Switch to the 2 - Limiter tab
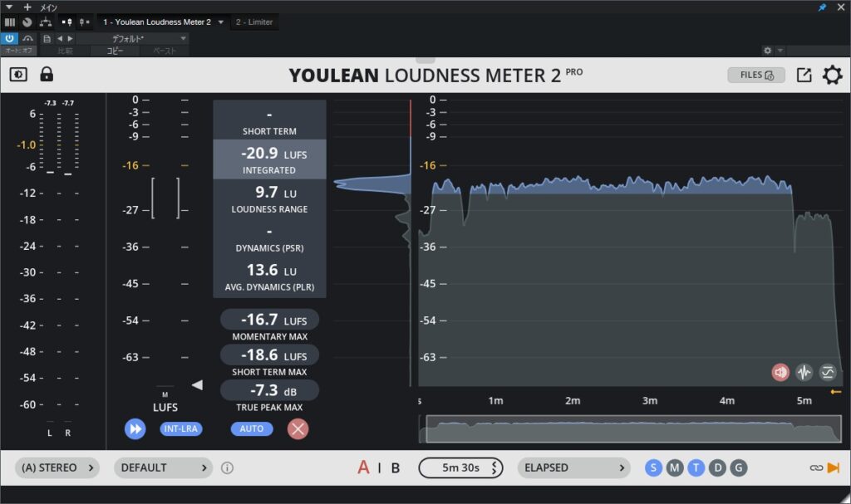The width and height of the screenshot is (851, 504). click(x=254, y=22)
